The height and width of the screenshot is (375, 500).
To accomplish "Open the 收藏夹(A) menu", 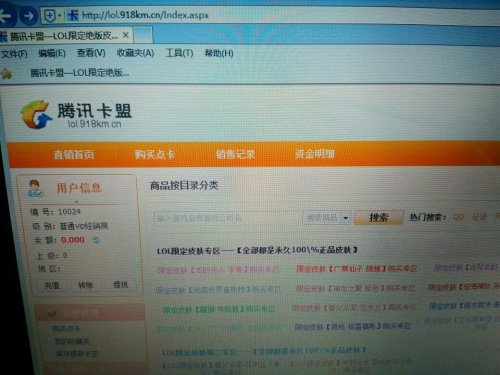I will click(x=135, y=53).
